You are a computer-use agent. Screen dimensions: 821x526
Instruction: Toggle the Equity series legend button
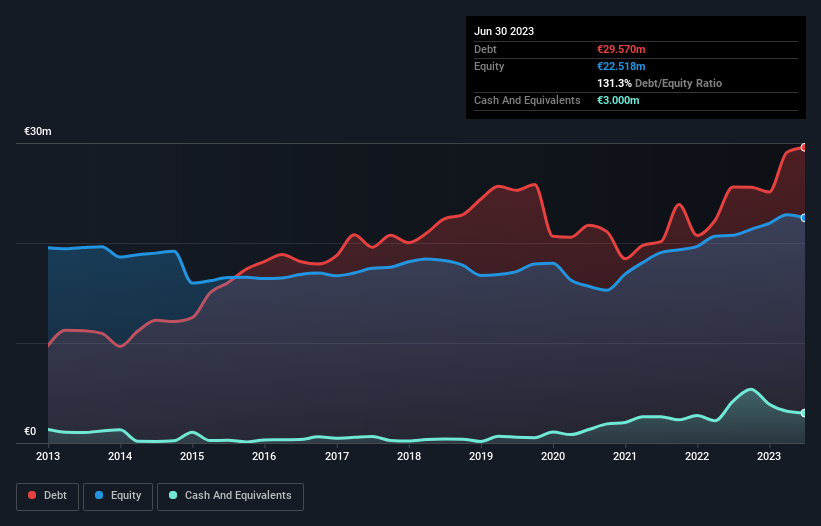click(118, 496)
